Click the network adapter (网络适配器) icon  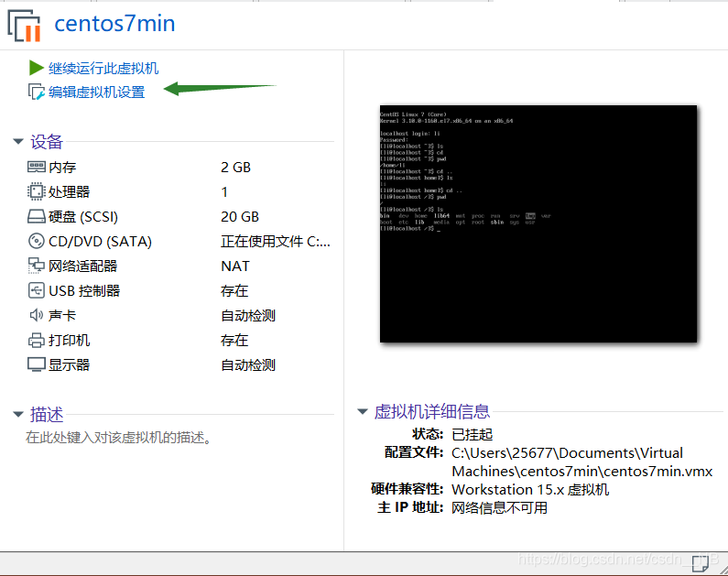[37, 266]
